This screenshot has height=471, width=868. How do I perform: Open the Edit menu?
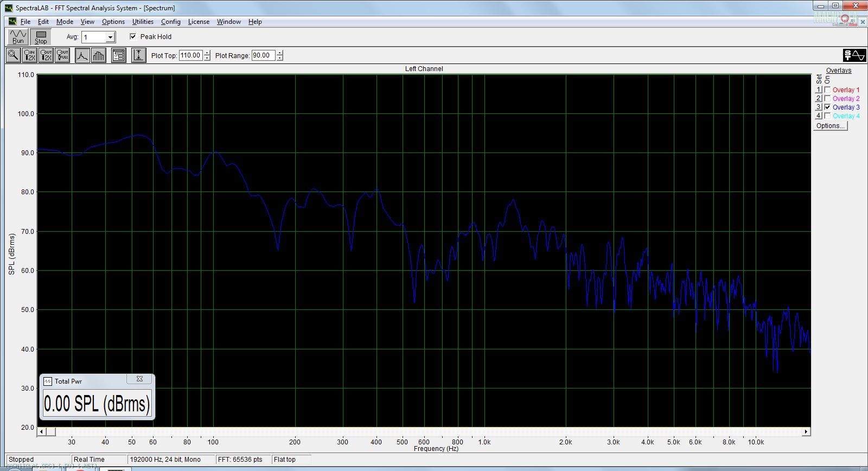[x=43, y=22]
